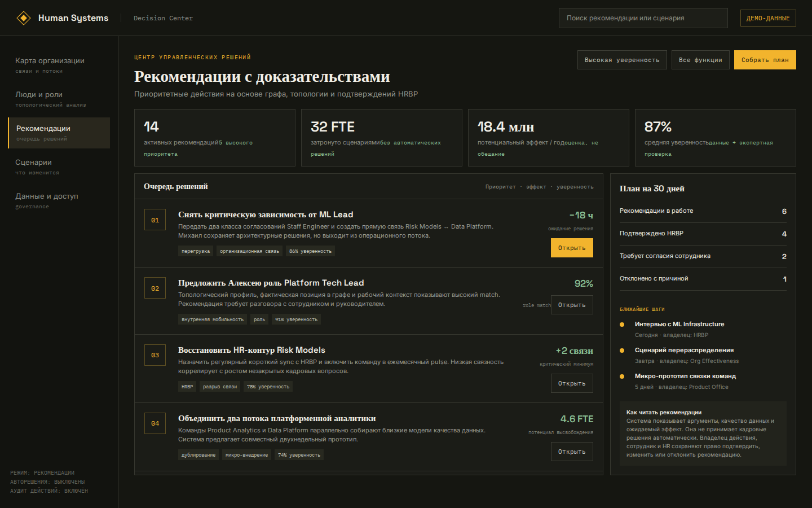Open the ML Lead dependency recommendation
Screen dimensions: 812x508
572,248
